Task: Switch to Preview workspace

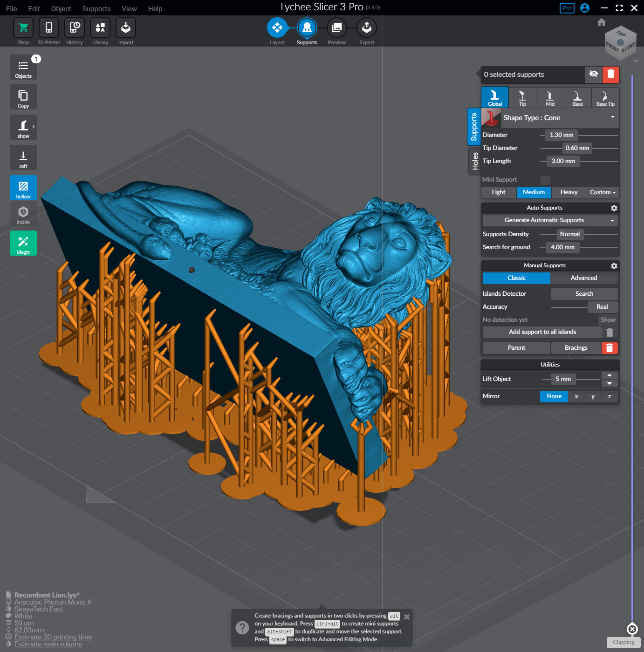Action: pyautogui.click(x=337, y=28)
